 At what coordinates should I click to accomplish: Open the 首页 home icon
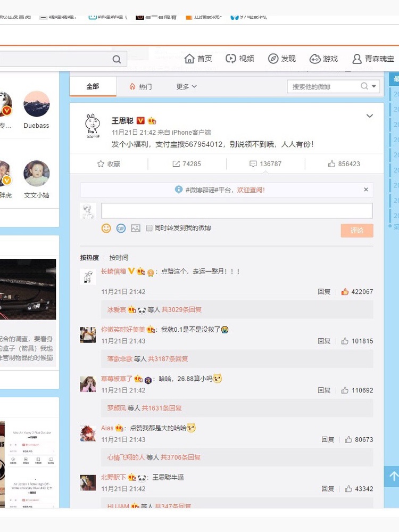pyautogui.click(x=189, y=59)
